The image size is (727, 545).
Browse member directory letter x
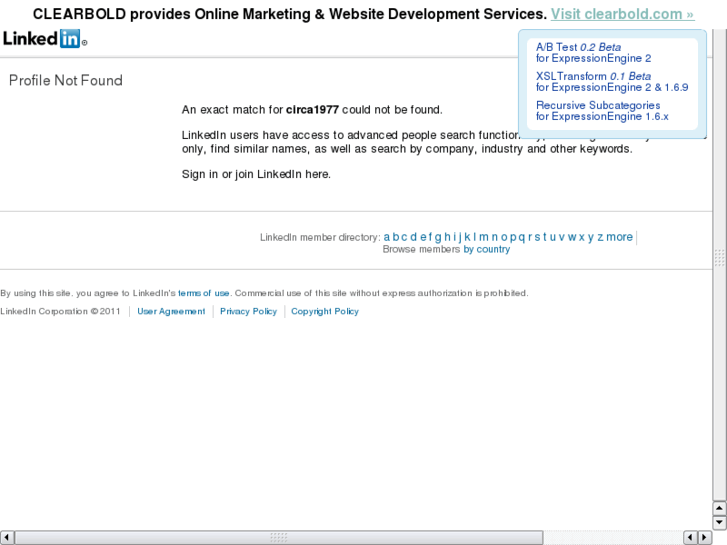click(x=581, y=237)
